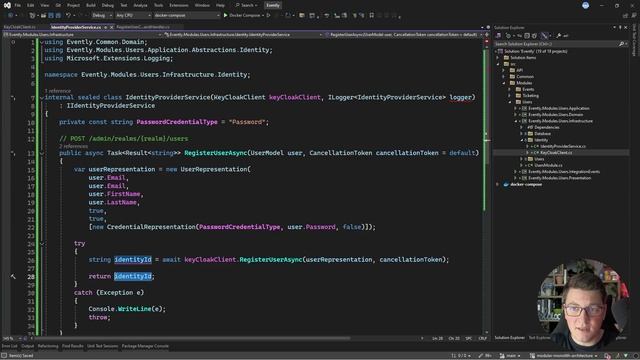The image size is (640, 360).
Task: Close the IdentityProviderService.cs tab
Action: (111, 27)
